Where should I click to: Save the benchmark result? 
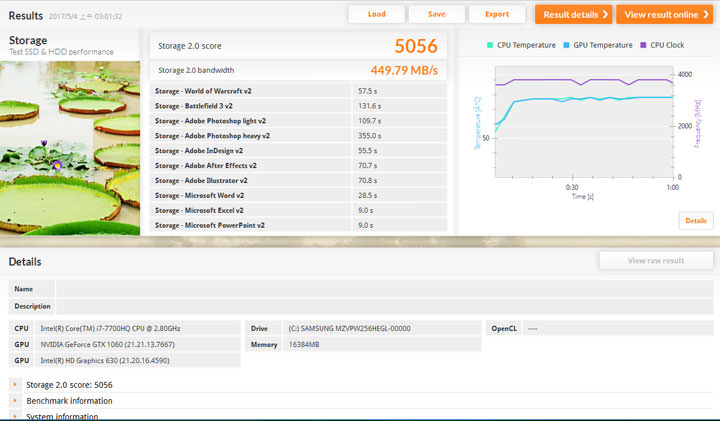click(436, 14)
